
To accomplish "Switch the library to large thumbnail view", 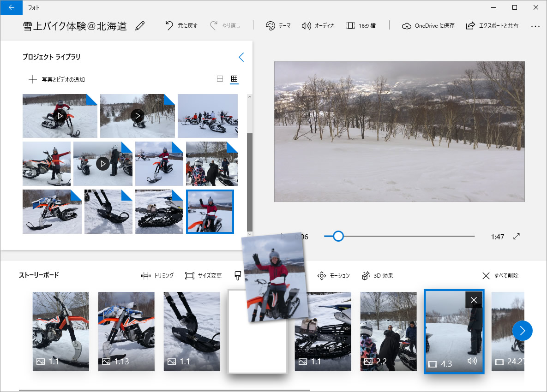I will (220, 79).
